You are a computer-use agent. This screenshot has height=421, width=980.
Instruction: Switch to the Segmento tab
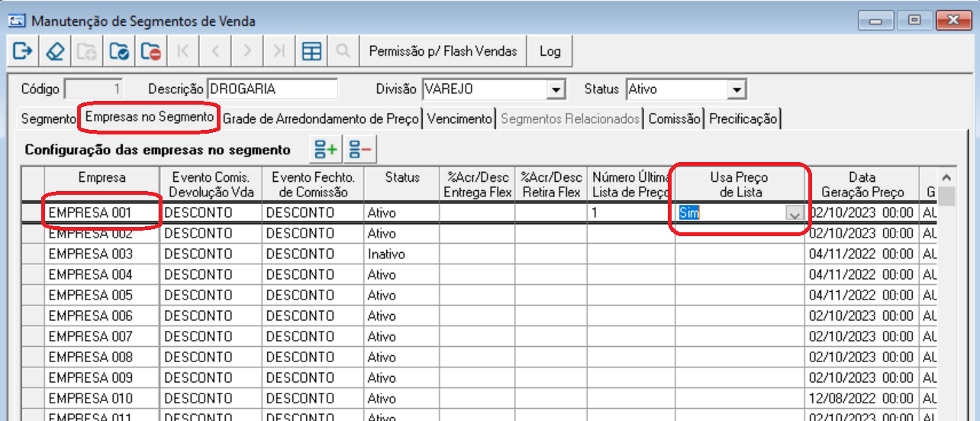tap(47, 119)
